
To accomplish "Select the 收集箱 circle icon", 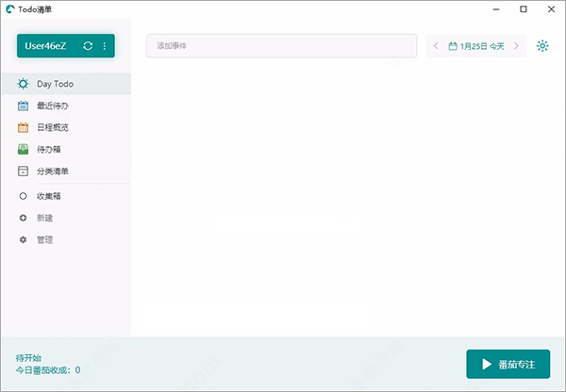I will (x=23, y=196).
